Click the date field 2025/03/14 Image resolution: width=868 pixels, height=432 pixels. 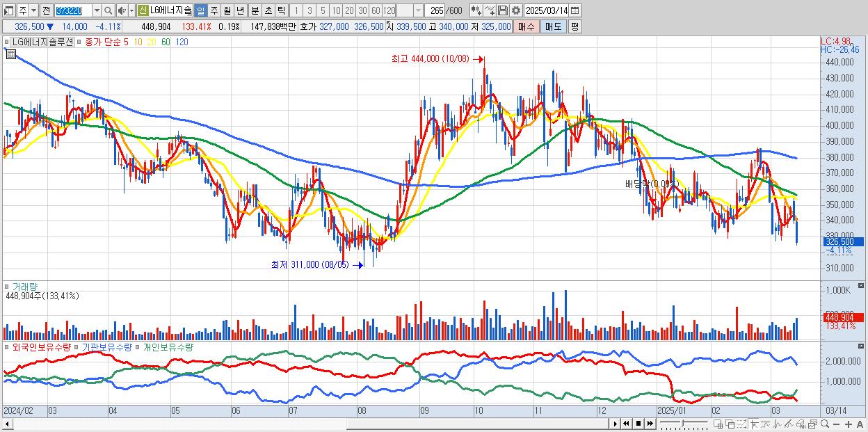[547, 10]
